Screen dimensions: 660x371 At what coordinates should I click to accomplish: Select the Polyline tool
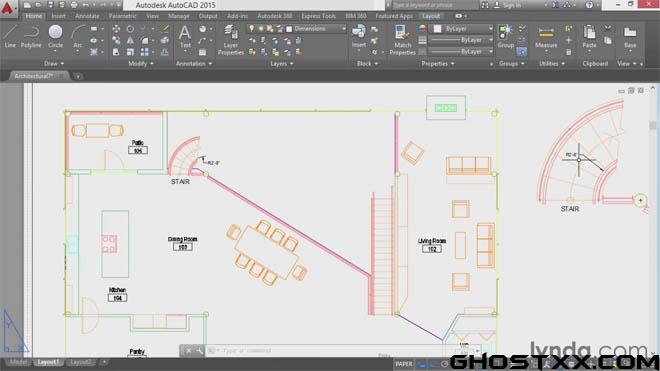click(x=31, y=36)
